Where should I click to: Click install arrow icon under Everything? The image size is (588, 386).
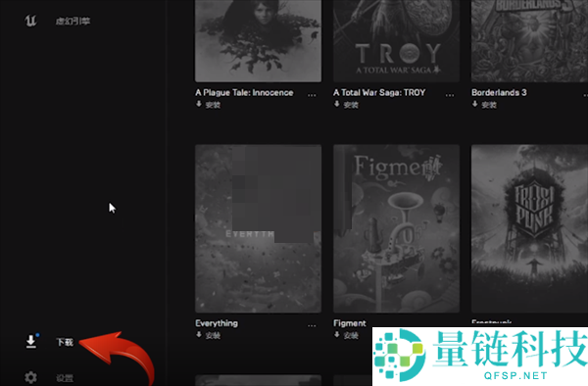pyautogui.click(x=199, y=335)
